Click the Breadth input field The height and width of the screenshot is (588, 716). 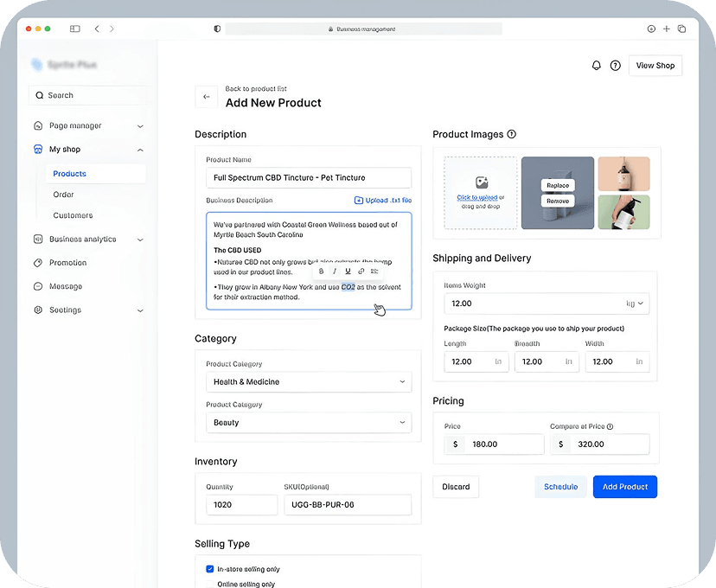tap(547, 361)
